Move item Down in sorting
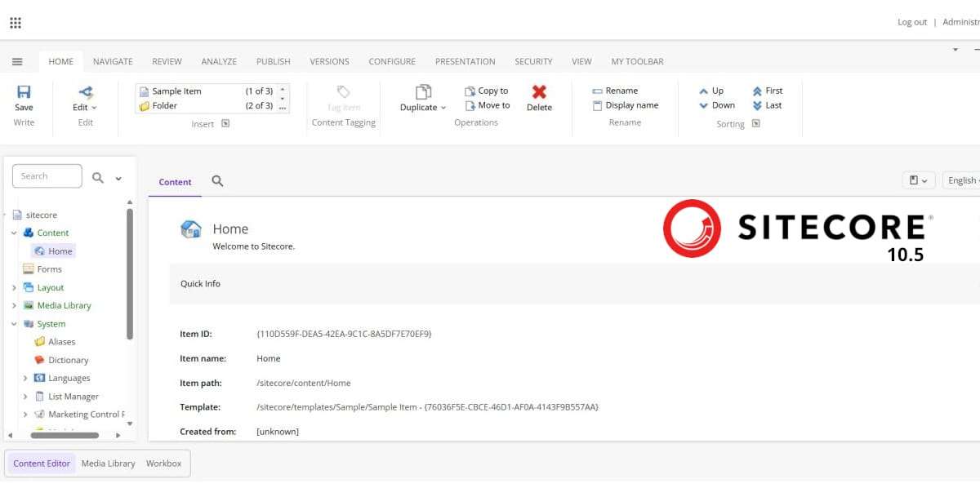The width and height of the screenshot is (980, 488). pyautogui.click(x=717, y=105)
